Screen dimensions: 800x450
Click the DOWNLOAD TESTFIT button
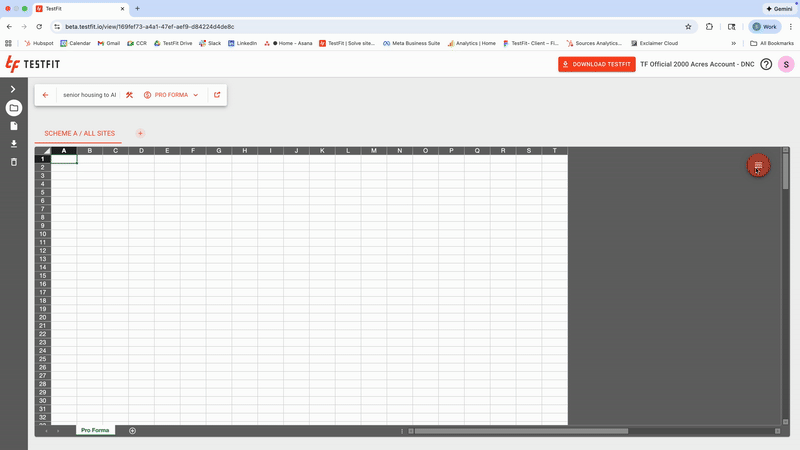pos(596,64)
